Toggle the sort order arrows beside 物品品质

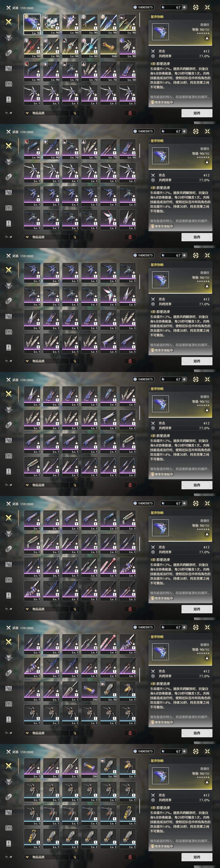[75, 113]
